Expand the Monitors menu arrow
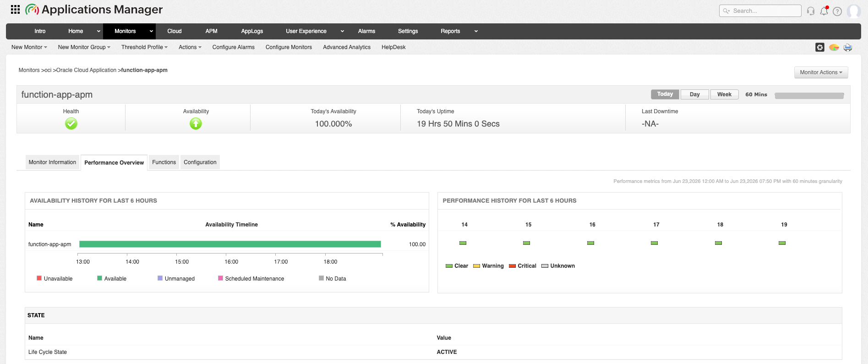 151,31
